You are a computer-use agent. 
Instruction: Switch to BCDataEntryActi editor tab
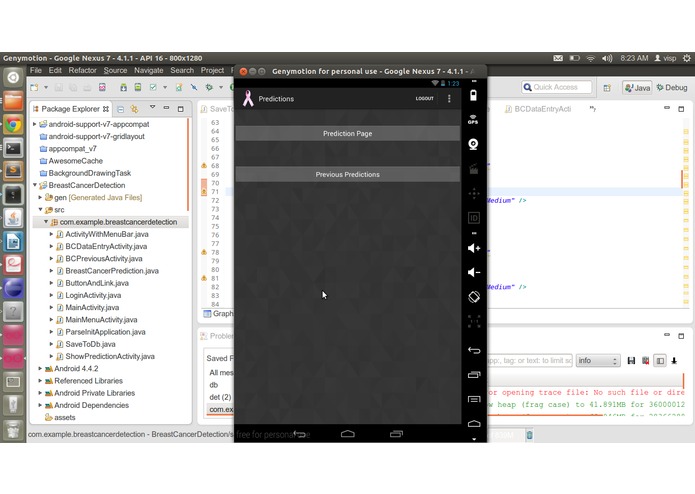tap(538, 109)
